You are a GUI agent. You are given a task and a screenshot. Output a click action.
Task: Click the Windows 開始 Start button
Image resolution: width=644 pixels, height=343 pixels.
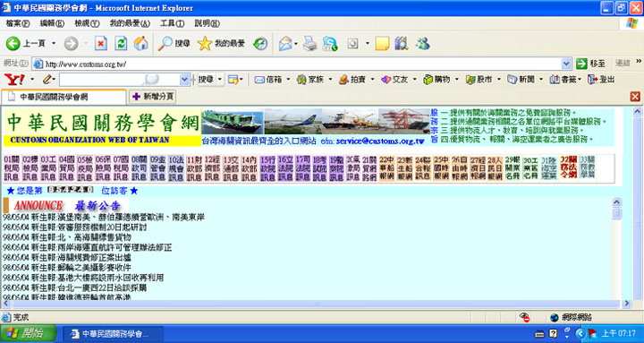pyautogui.click(x=28, y=333)
